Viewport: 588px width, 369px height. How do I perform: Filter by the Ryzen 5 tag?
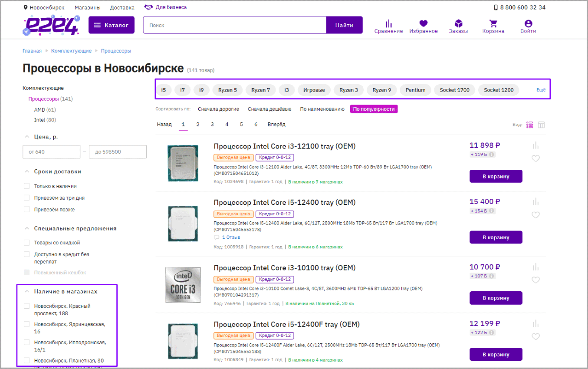click(x=227, y=90)
